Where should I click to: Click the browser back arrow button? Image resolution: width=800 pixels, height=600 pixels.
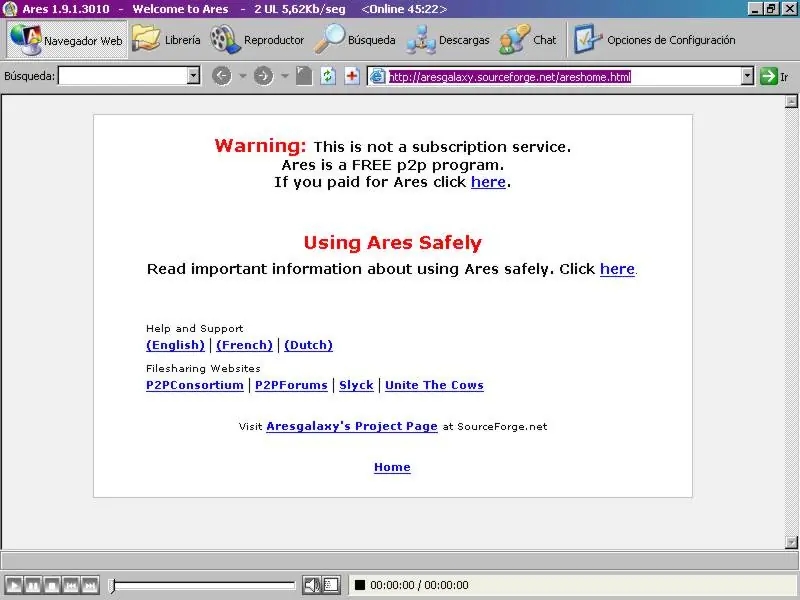221,77
